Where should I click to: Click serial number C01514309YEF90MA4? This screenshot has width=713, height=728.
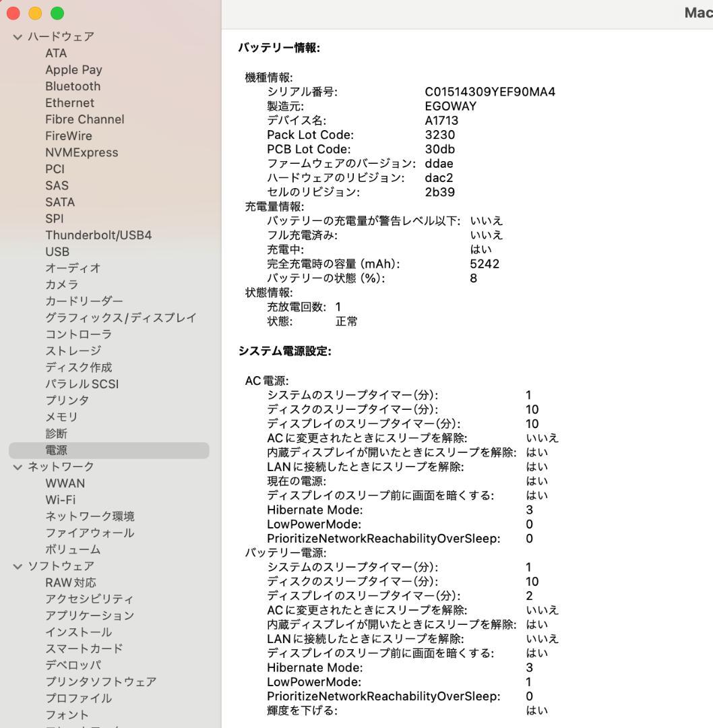(490, 92)
